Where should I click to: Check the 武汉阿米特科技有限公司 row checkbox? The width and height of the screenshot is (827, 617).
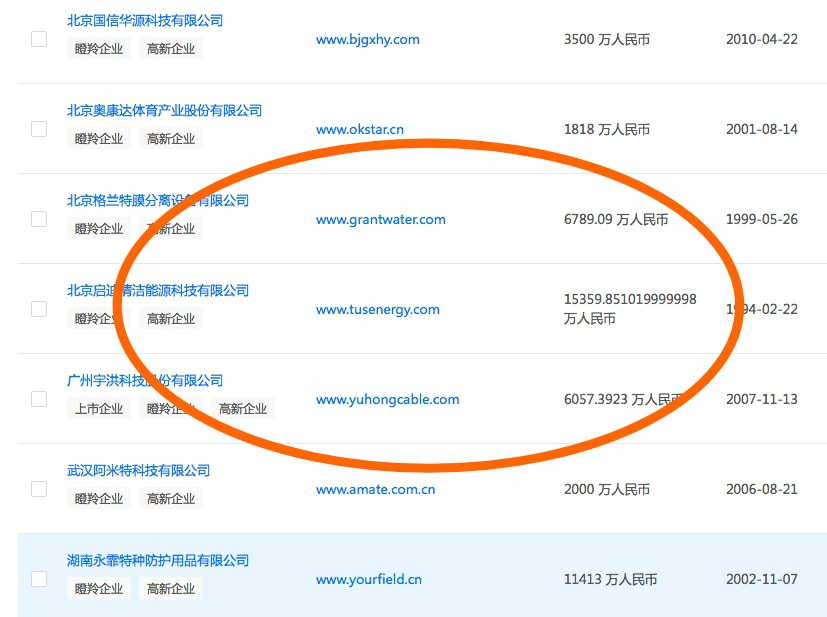point(38,488)
